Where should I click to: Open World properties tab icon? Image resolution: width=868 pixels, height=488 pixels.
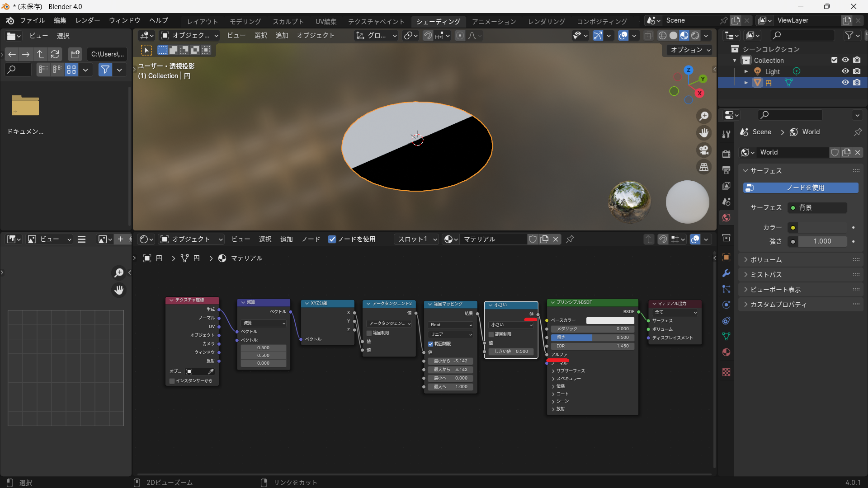[726, 218]
